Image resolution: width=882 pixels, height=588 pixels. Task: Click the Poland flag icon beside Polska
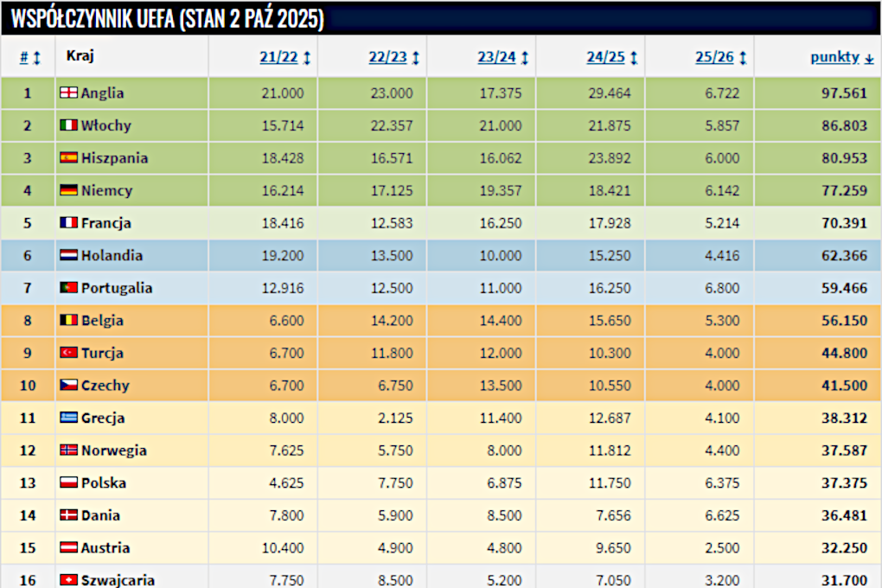tap(68, 483)
